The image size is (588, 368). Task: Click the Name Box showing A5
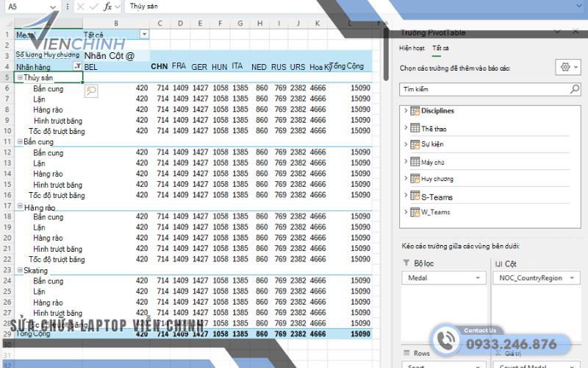coord(32,7)
